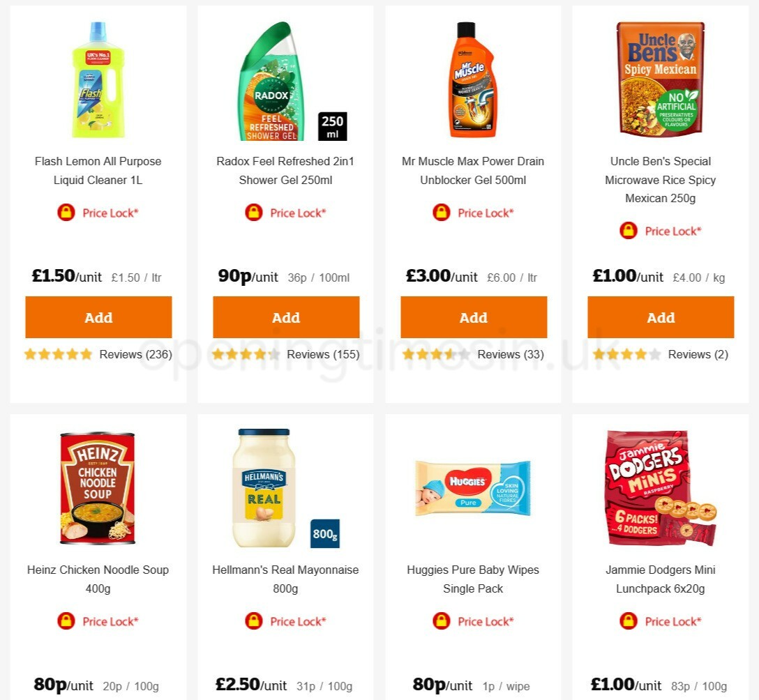This screenshot has width=759, height=700.
Task: Click the Price Lock padlock icon under Radox shower gel
Action: click(252, 213)
